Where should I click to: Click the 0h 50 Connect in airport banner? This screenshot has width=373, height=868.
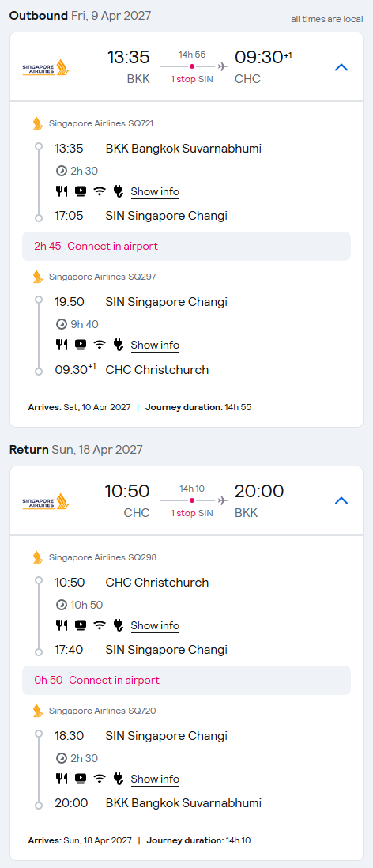pyautogui.click(x=186, y=681)
